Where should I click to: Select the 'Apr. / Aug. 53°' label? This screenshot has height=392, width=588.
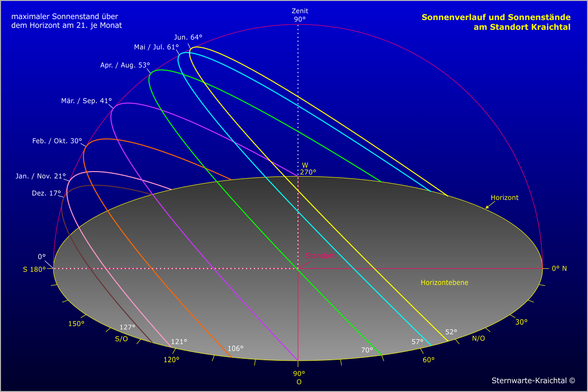pyautogui.click(x=125, y=65)
